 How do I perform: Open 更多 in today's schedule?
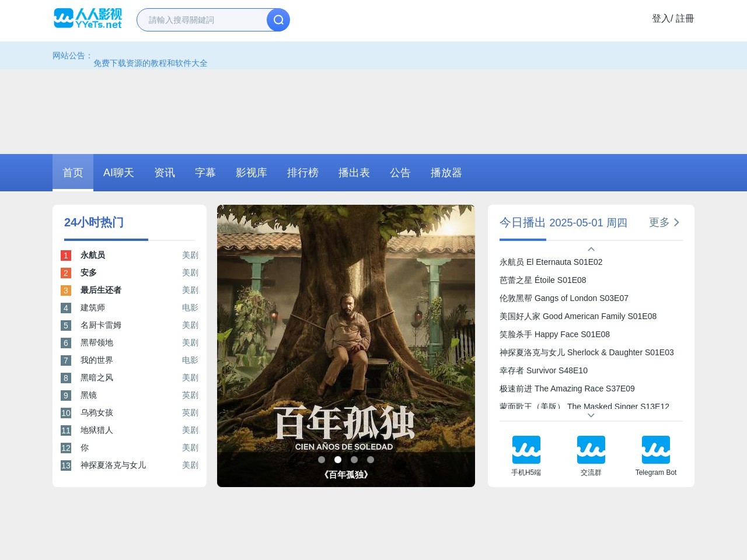click(x=659, y=222)
